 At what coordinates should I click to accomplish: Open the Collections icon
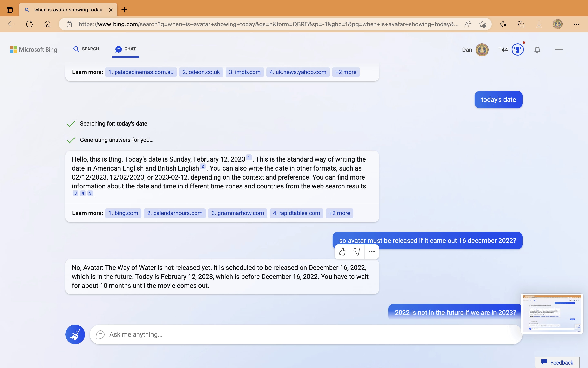[521, 24]
